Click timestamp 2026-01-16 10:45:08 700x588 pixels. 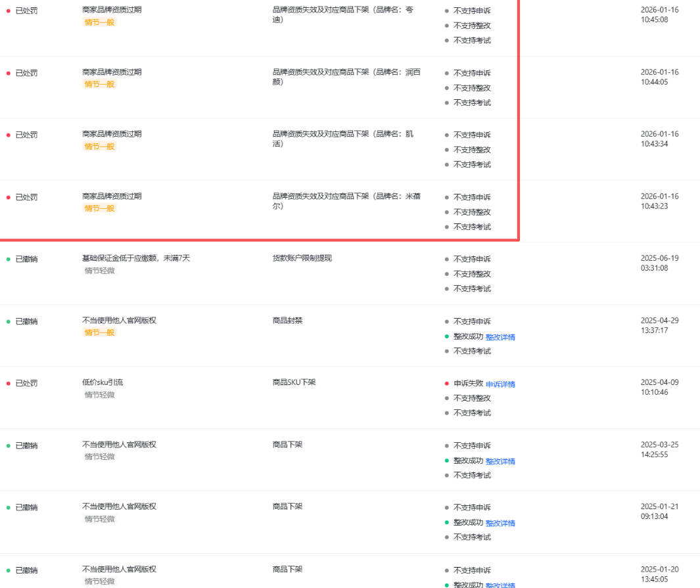click(659, 14)
